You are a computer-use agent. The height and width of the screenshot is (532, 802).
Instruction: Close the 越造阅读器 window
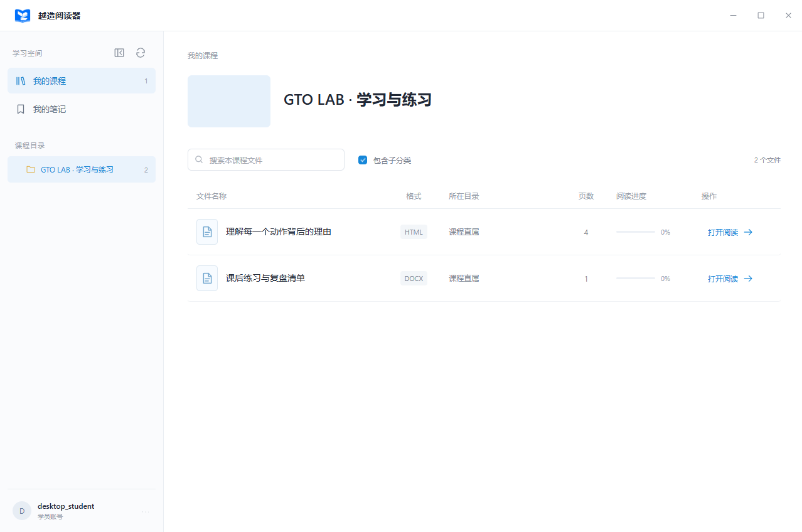[x=788, y=16]
